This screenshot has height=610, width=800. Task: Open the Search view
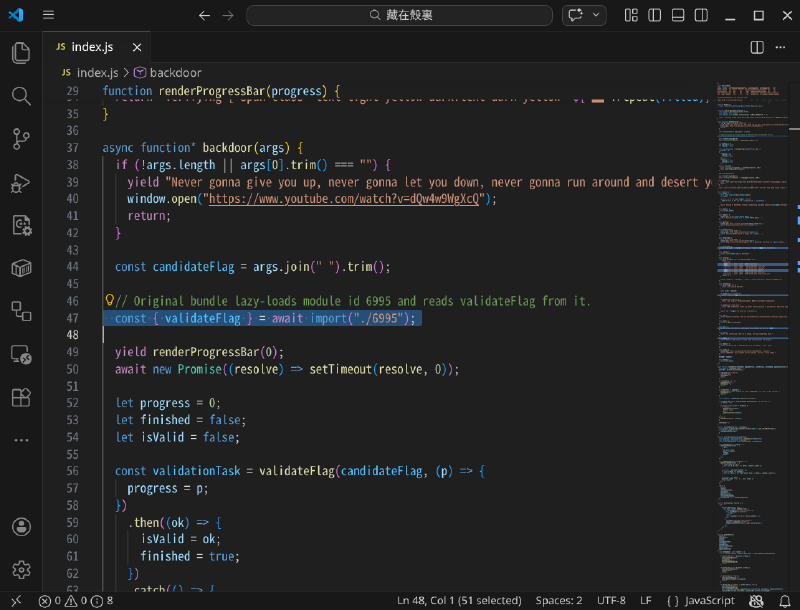pyautogui.click(x=21, y=97)
